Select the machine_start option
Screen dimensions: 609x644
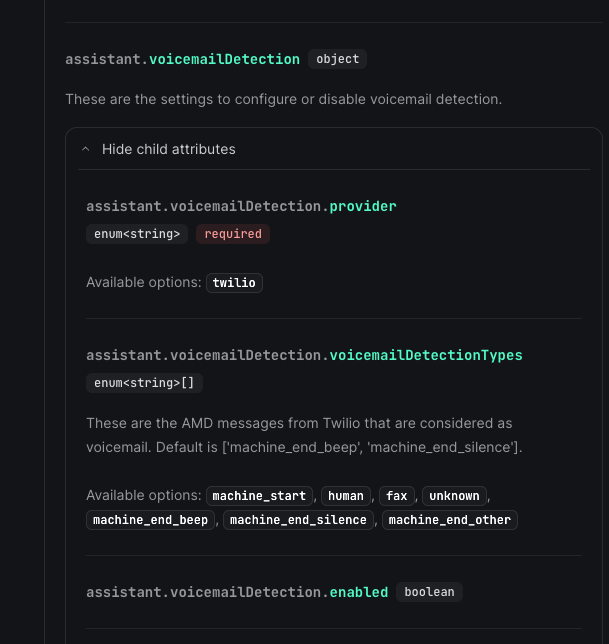[262, 496]
